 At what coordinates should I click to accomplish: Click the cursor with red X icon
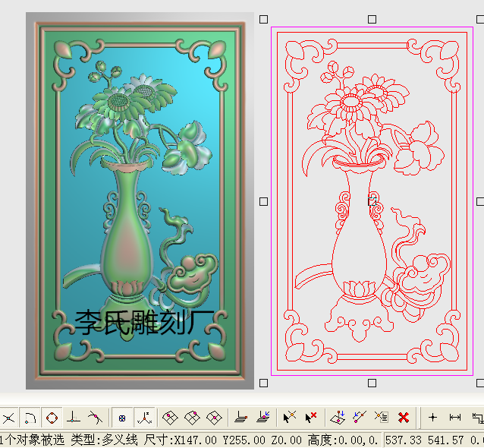[x=311, y=418]
